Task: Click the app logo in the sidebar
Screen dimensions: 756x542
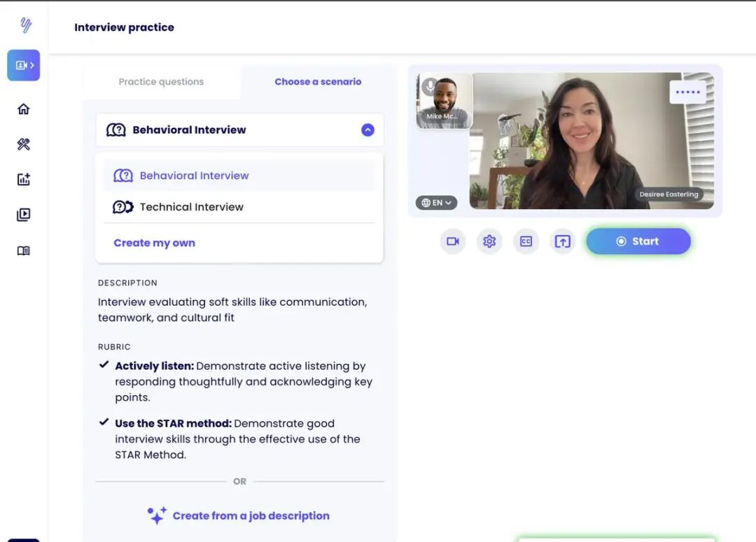Action: 26,24
